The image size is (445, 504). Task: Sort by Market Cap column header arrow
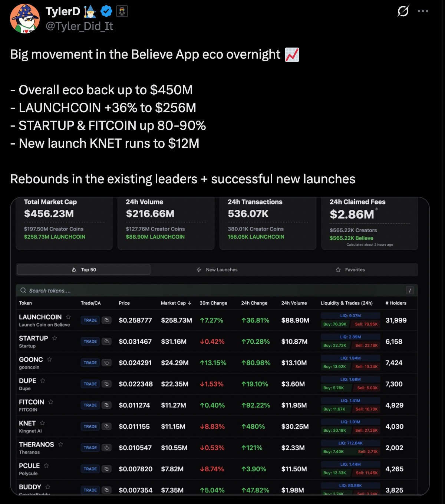[189, 303]
